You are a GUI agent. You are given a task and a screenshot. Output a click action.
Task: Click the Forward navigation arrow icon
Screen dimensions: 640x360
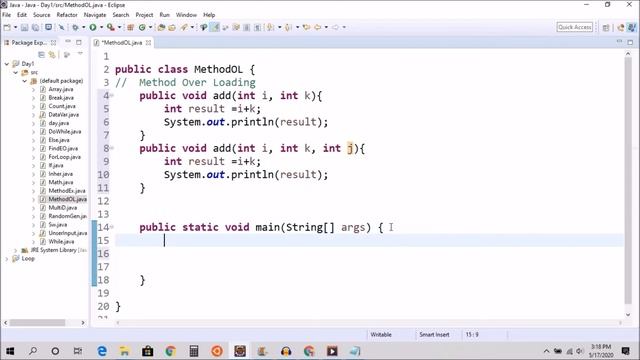[x=336, y=27]
